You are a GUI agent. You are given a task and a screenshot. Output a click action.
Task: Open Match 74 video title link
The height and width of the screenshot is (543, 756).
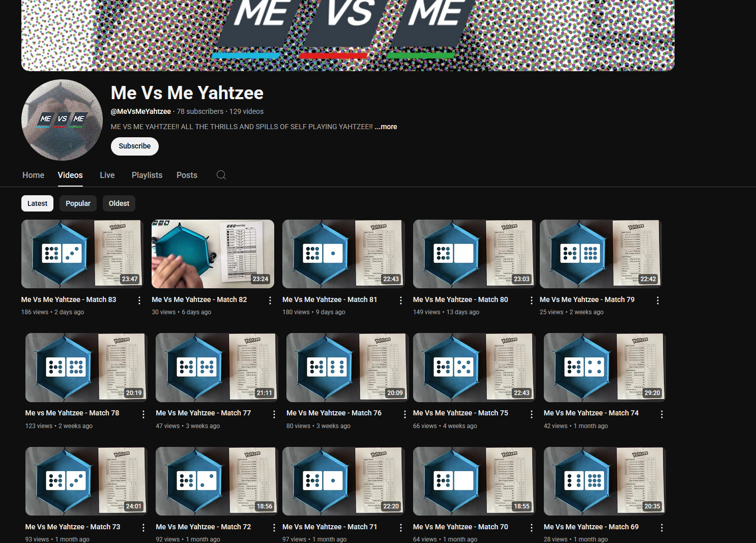(x=591, y=413)
